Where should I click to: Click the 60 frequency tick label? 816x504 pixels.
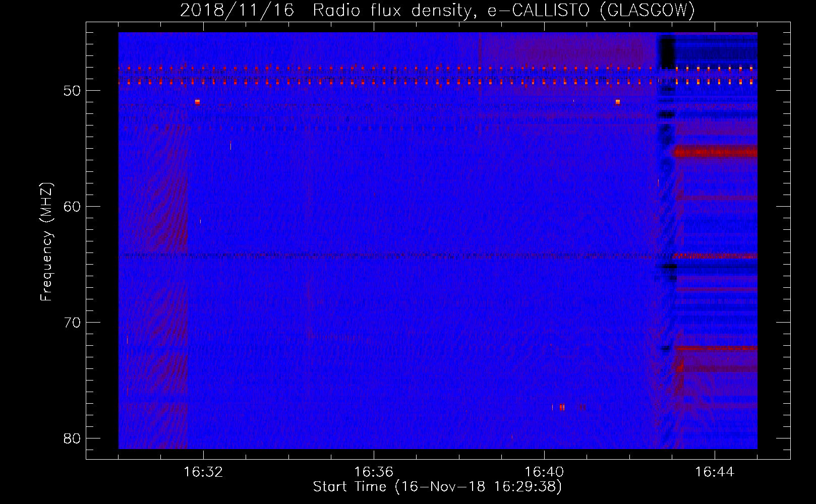point(72,207)
